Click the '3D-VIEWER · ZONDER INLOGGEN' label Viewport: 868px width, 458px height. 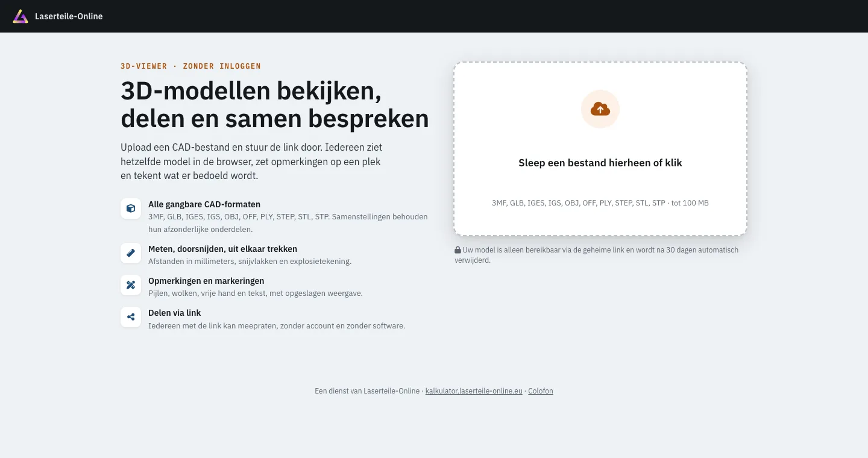(190, 66)
